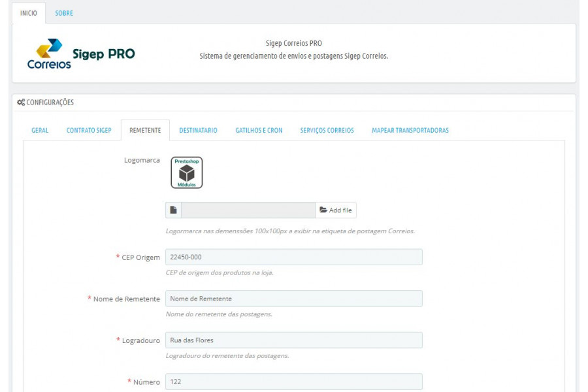Click the Add file button
588x392 pixels.
pos(336,210)
